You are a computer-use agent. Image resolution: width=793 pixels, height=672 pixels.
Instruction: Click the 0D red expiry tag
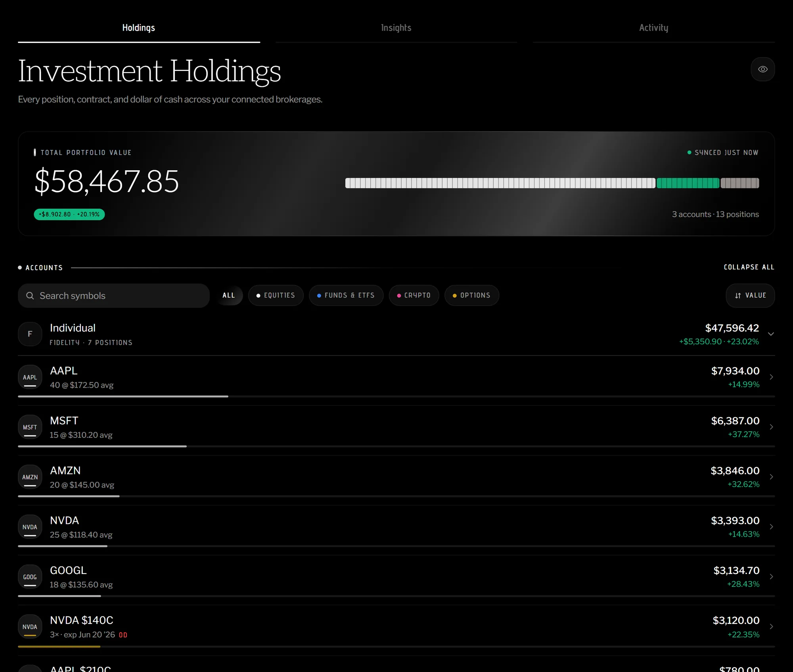coord(123,635)
